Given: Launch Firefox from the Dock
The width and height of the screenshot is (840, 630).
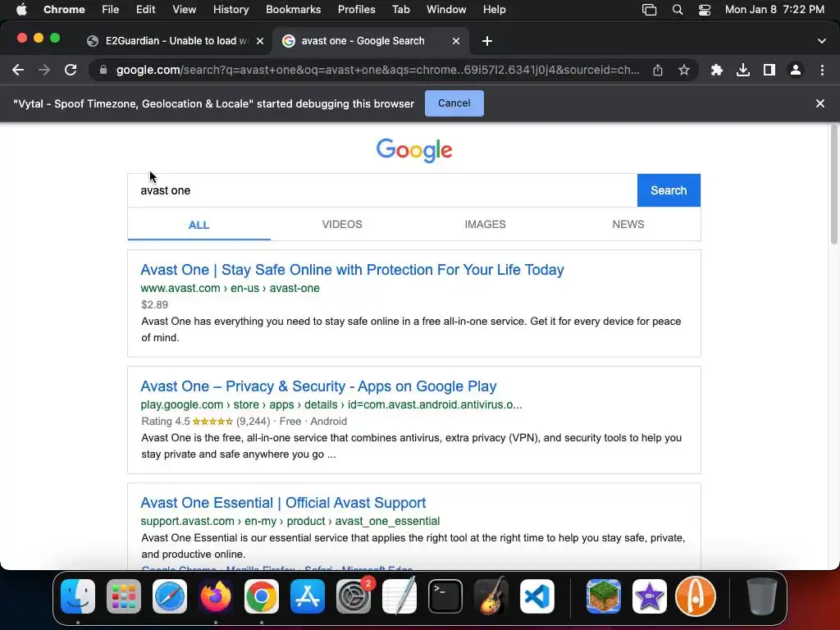Looking at the screenshot, I should [216, 596].
